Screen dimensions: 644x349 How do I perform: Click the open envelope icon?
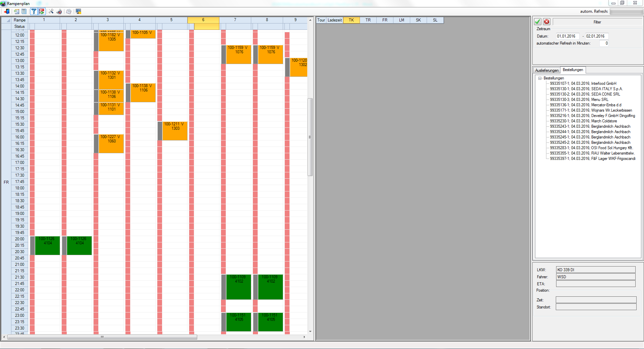(69, 11)
